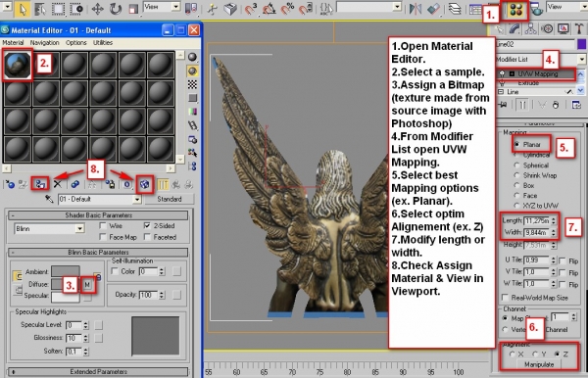Click Assign Material to Selection icon
This screenshot has height=378, width=588.
pos(40,184)
